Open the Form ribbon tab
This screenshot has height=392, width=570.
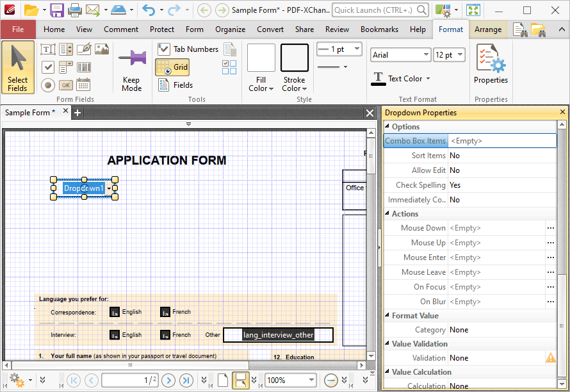point(195,29)
